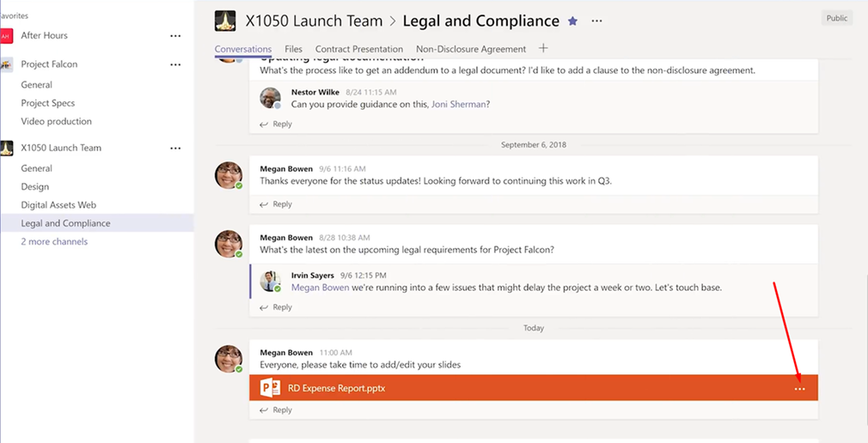The width and height of the screenshot is (868, 443).
Task: Click the Megan Bowen mention in Irvin's reply
Action: [x=320, y=288]
